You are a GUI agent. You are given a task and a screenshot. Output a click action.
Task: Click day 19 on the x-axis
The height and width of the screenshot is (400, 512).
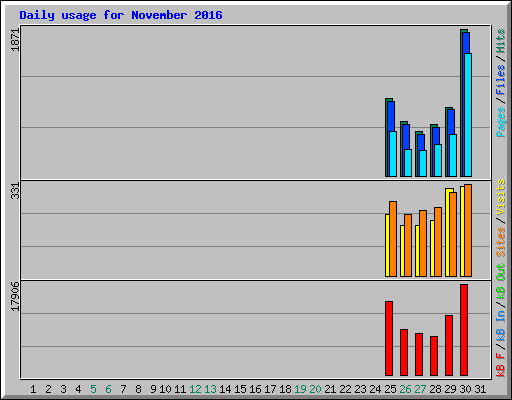coord(300,389)
